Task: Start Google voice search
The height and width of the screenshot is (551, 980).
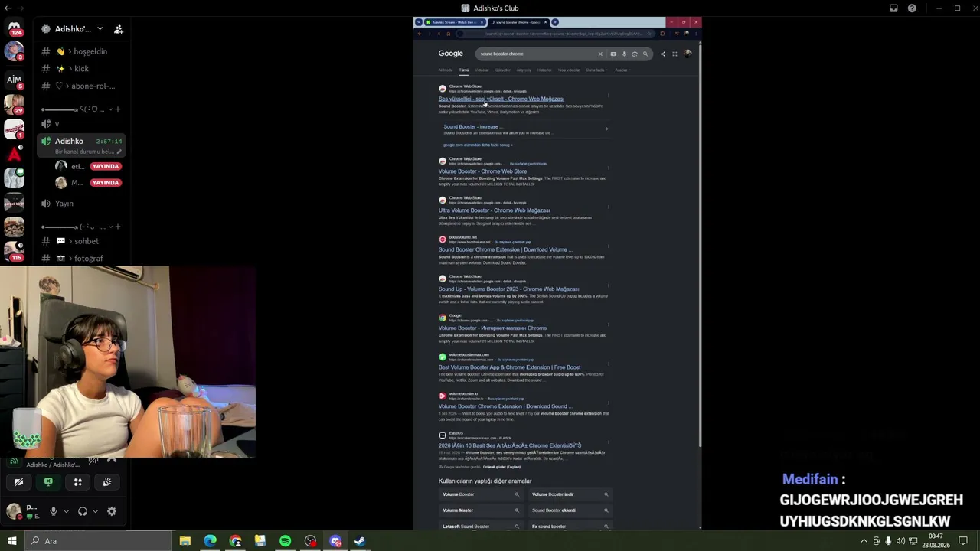Action: point(624,54)
